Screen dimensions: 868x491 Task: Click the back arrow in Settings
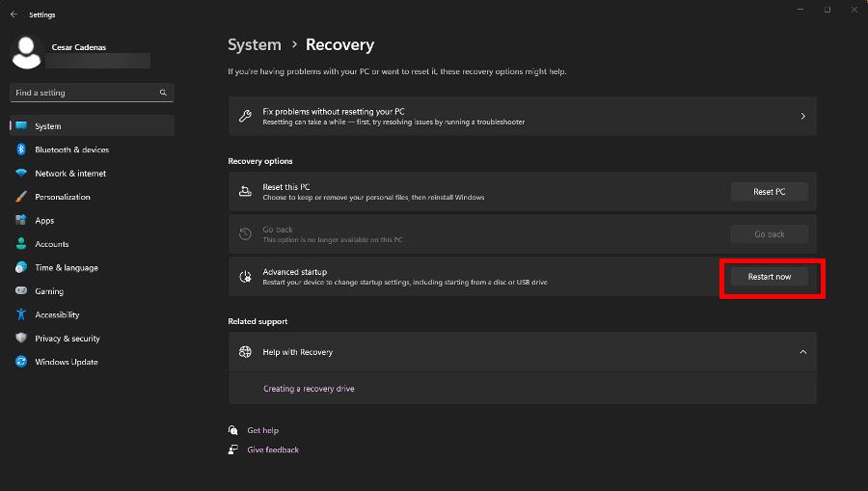(14, 14)
